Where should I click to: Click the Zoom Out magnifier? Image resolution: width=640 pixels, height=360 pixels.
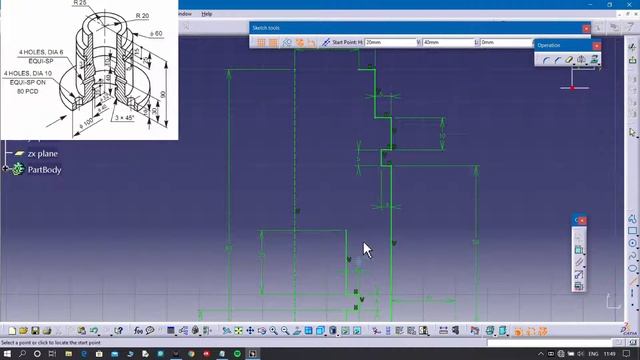click(x=285, y=331)
